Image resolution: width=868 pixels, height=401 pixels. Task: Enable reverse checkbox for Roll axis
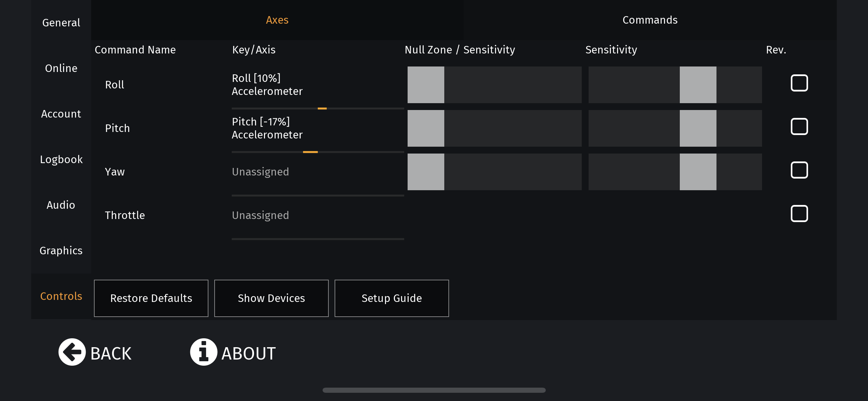(x=799, y=83)
